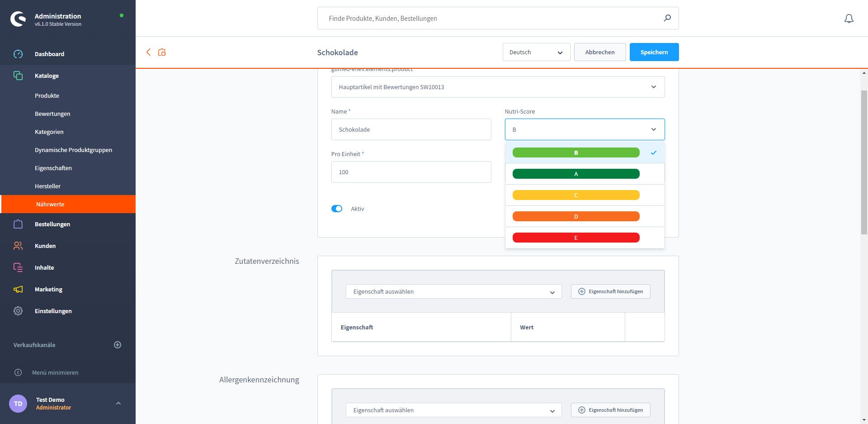
Task: Open the Kunden menu label
Action: (x=45, y=246)
